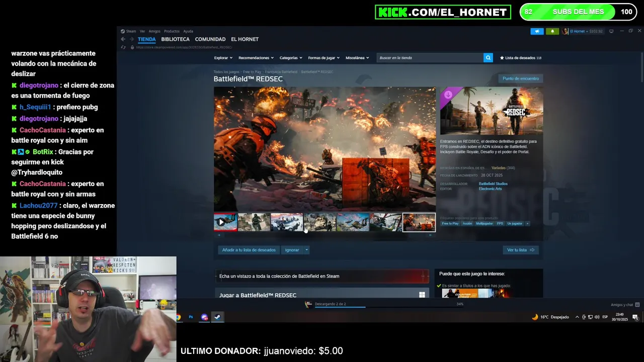The width and height of the screenshot is (644, 362).
Task: Click the magnifier search button in the store
Action: click(x=488, y=58)
